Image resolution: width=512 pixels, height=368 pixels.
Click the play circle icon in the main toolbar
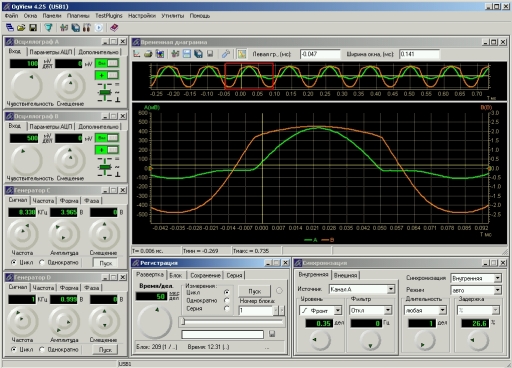[x=99, y=28]
